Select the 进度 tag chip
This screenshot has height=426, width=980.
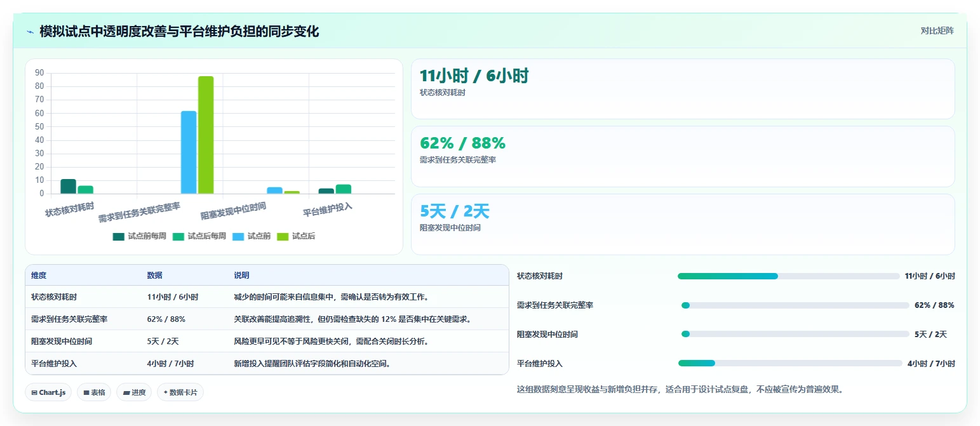coord(134,392)
